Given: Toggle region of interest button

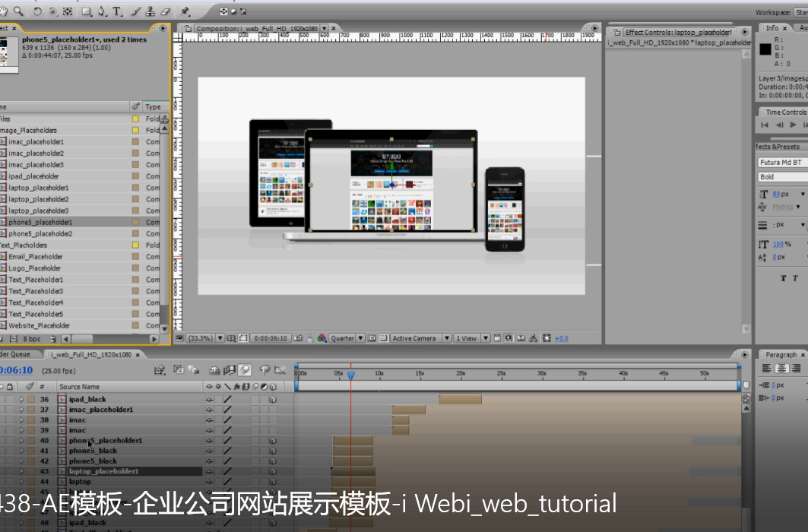Looking at the screenshot, I should [243, 338].
